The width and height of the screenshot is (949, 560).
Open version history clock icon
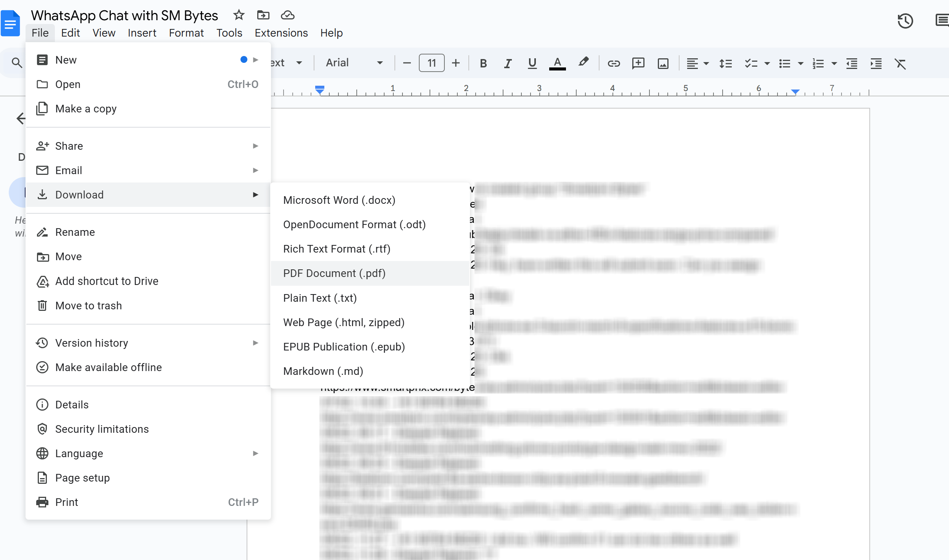tap(905, 21)
